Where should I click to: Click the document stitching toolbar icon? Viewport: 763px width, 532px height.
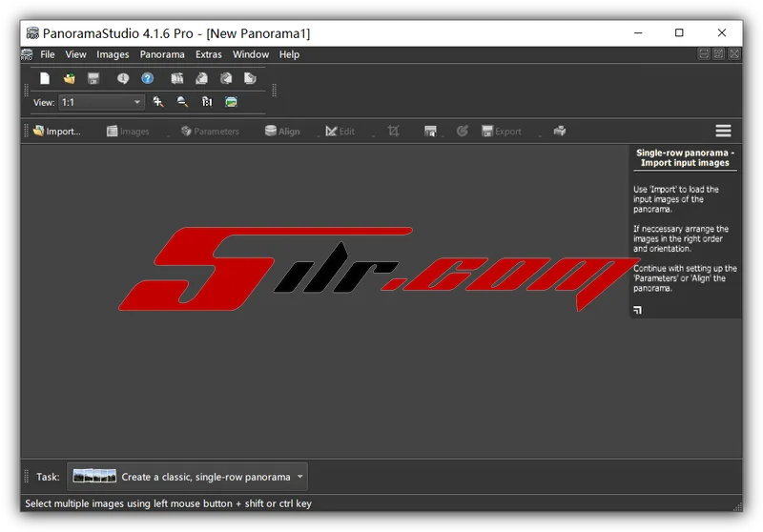click(x=250, y=78)
